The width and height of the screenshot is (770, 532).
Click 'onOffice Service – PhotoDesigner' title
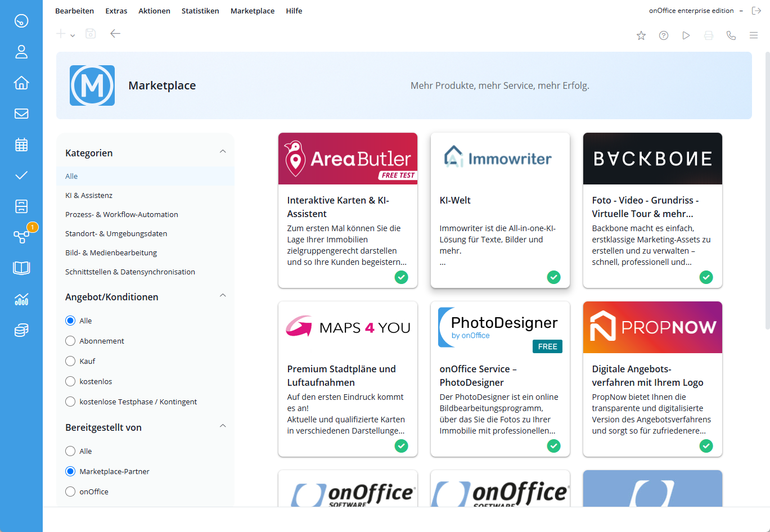478,376
